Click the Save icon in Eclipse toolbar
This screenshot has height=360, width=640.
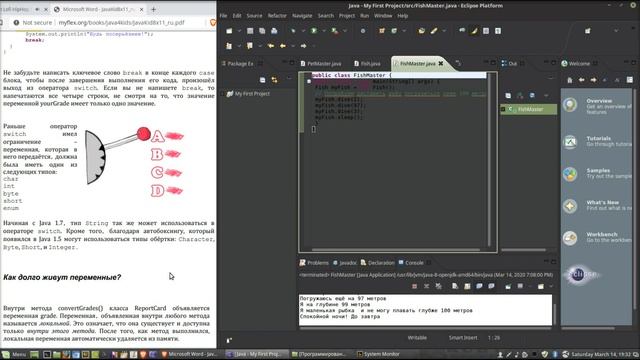(250, 31)
